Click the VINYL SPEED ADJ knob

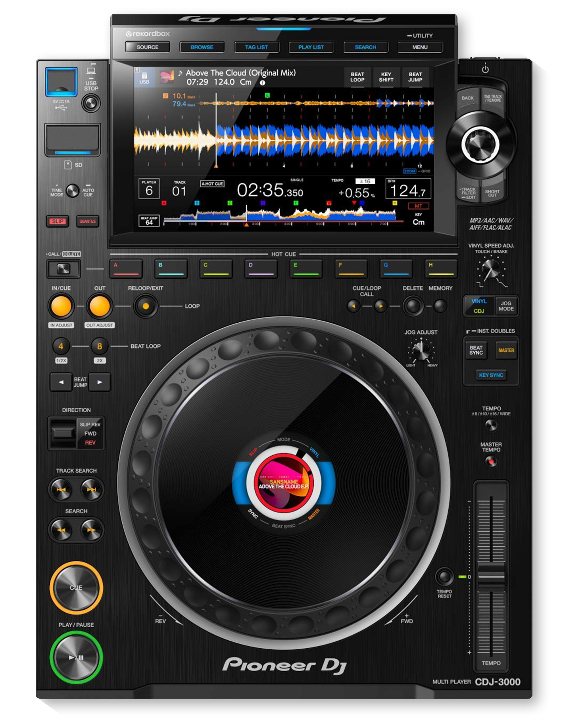tap(491, 269)
